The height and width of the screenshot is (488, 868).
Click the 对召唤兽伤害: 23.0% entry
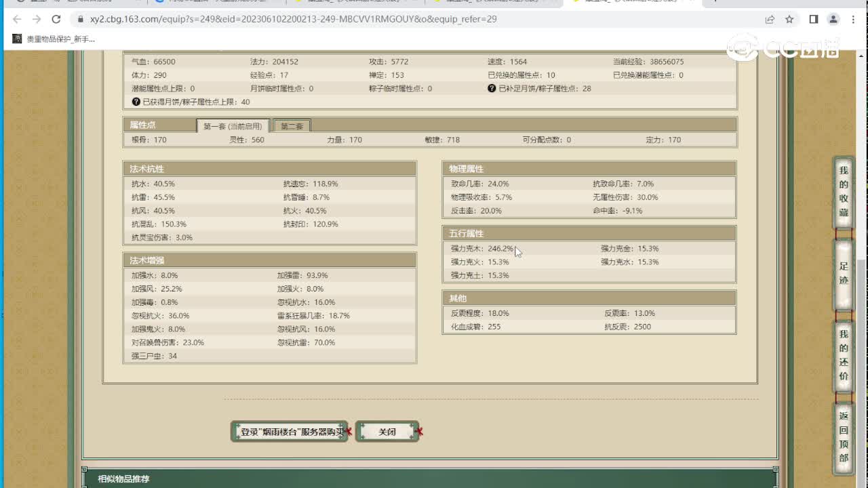coord(167,343)
